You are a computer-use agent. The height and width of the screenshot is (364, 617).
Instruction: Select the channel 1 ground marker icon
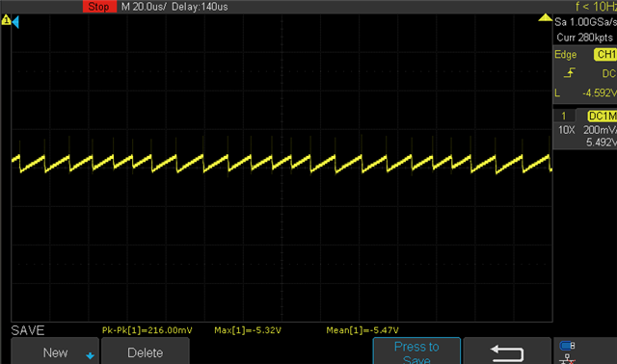click(x=6, y=20)
